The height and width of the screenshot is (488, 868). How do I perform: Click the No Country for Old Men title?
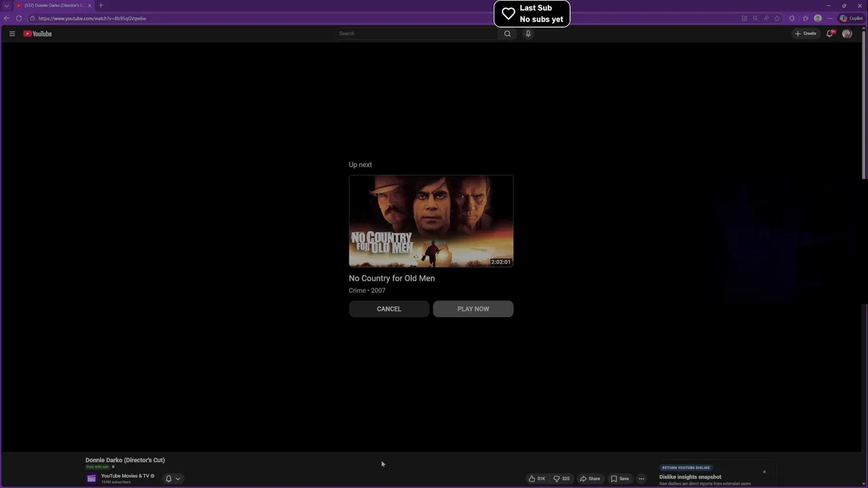(x=391, y=278)
